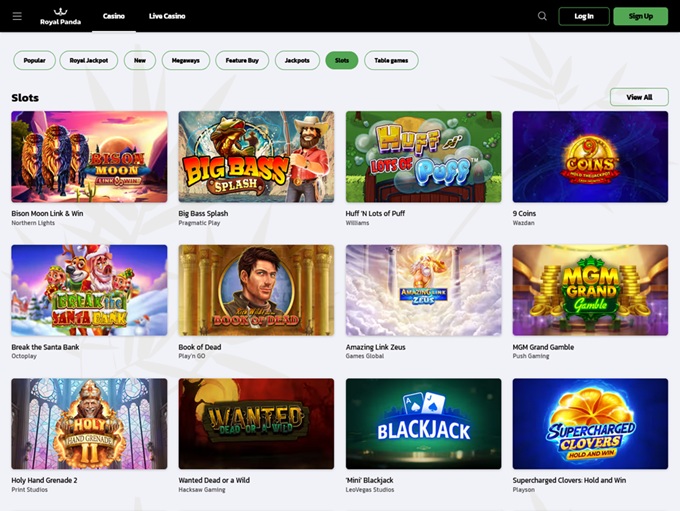Image resolution: width=680 pixels, height=511 pixels.
Task: Open the Book of Dead thumbnail
Action: coord(256,291)
